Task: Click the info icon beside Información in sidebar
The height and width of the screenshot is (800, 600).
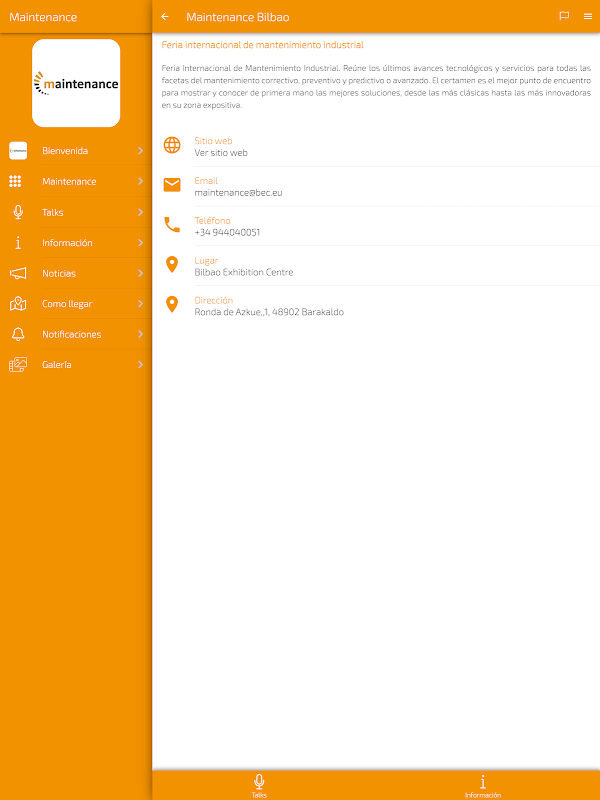Action: (x=18, y=242)
